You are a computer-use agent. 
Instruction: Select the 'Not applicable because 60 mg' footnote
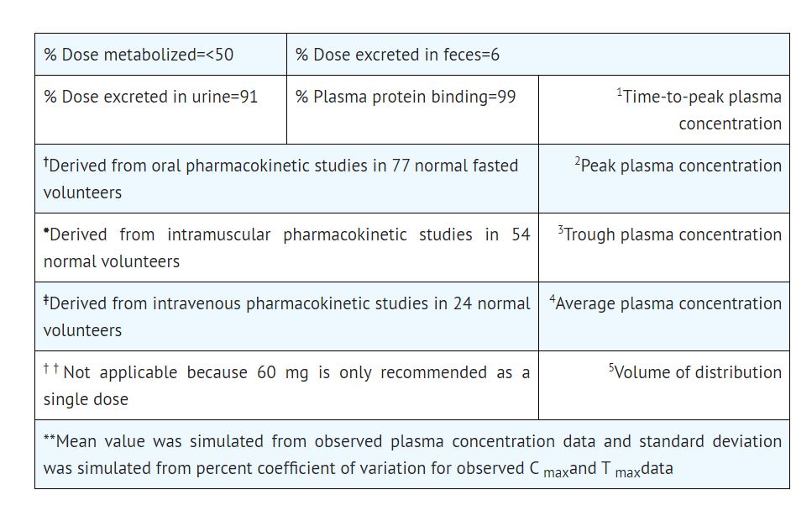pos(286,386)
